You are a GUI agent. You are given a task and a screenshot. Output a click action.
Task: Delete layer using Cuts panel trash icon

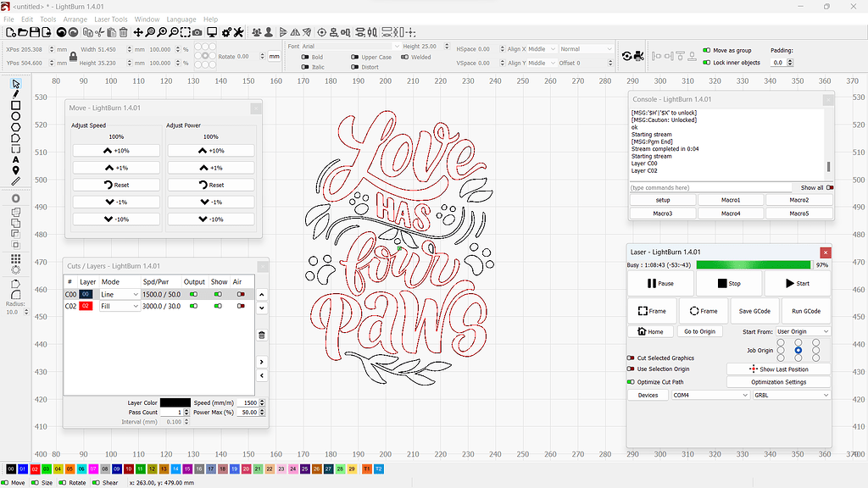[x=261, y=335]
